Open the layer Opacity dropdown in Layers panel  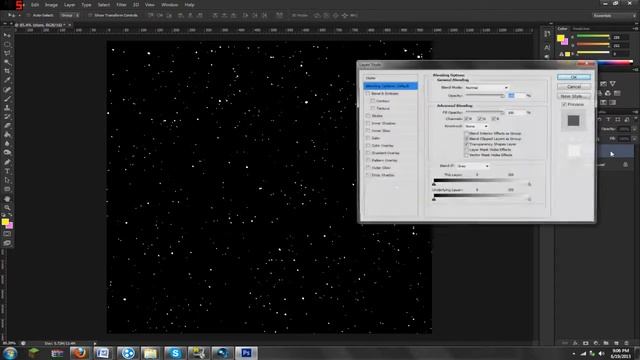pos(634,129)
